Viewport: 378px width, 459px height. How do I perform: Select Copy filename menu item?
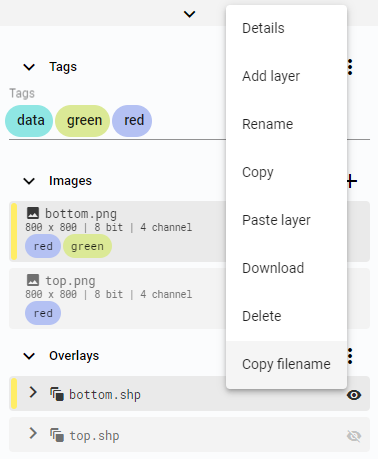286,364
